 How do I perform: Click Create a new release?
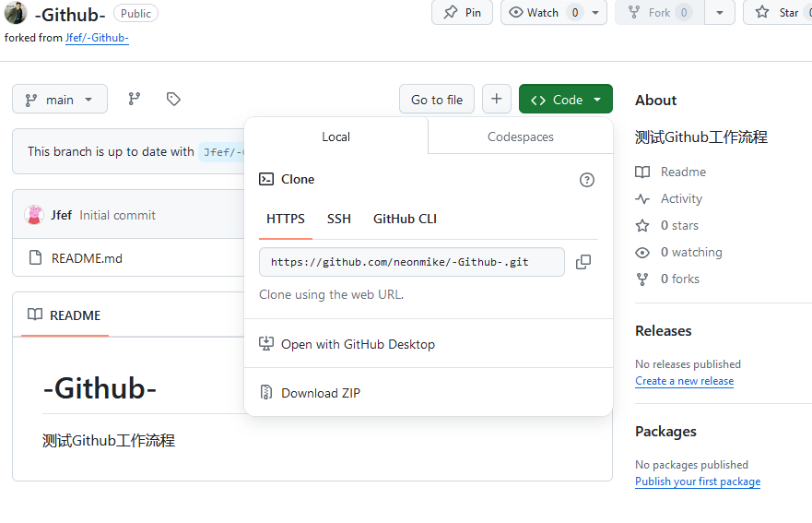pos(685,381)
